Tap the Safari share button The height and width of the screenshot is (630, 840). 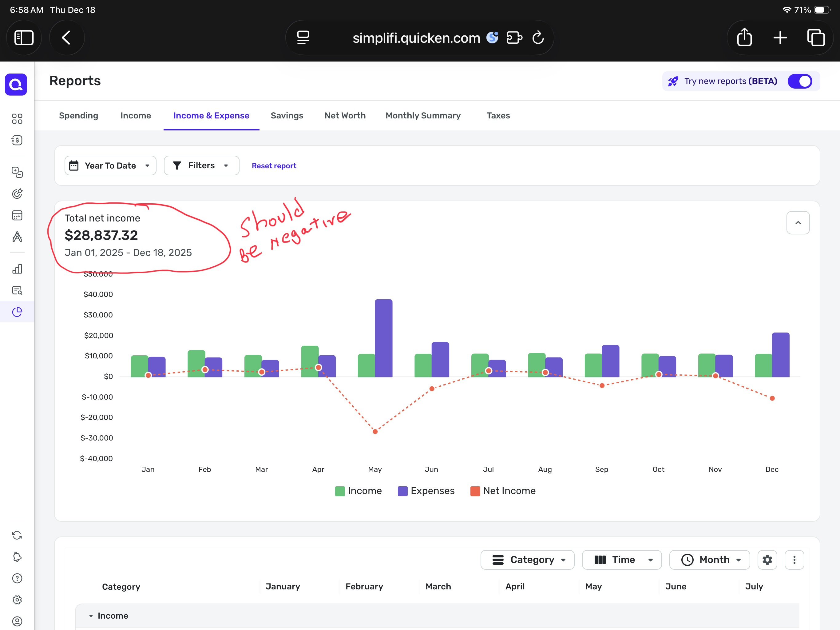744,38
